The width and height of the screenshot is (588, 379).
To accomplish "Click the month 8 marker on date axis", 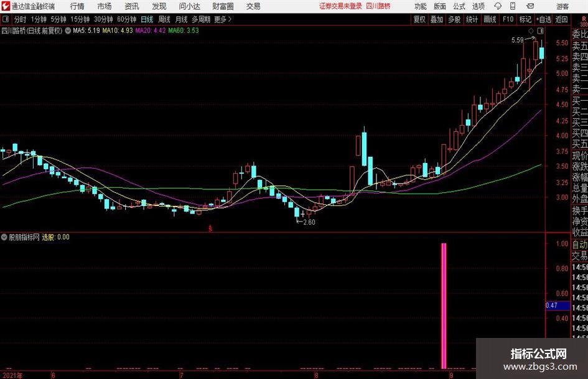I will [x=316, y=375].
